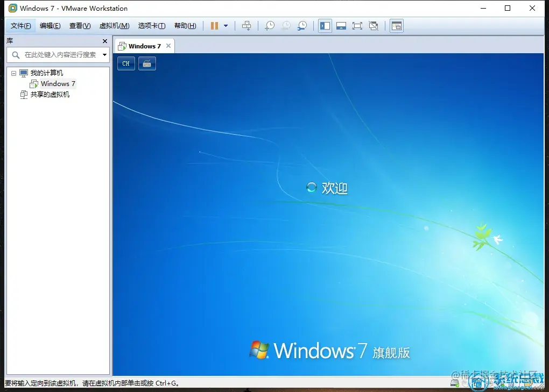Open the library search dropdown

(104, 55)
